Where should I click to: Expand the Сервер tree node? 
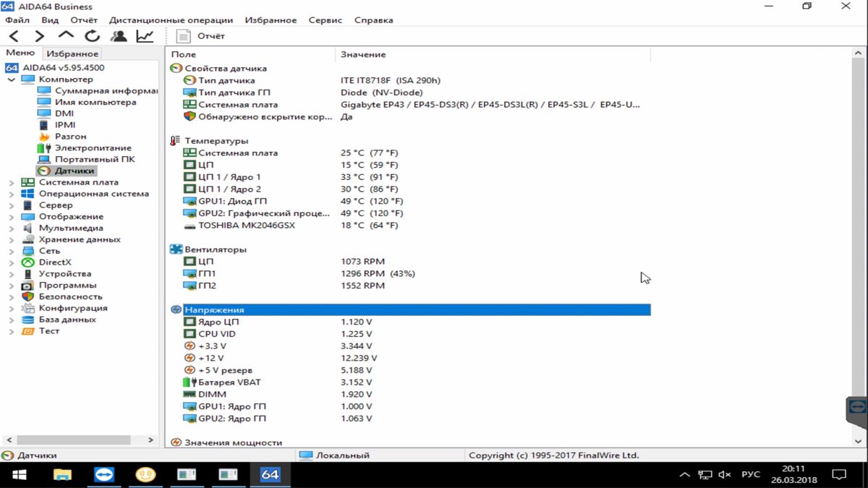11,205
